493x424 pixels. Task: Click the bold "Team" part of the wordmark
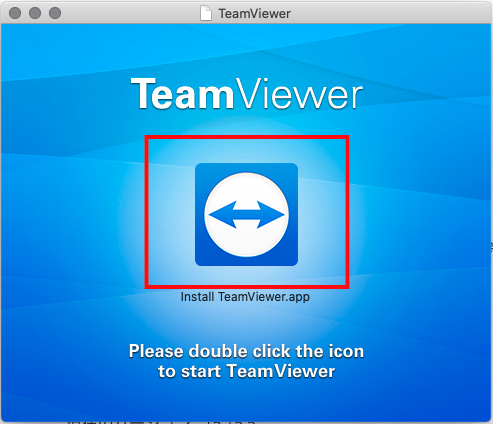[x=182, y=94]
